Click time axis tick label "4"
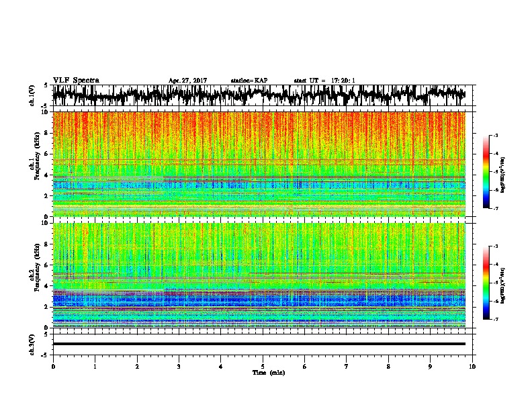532x411 pixels. coord(221,367)
